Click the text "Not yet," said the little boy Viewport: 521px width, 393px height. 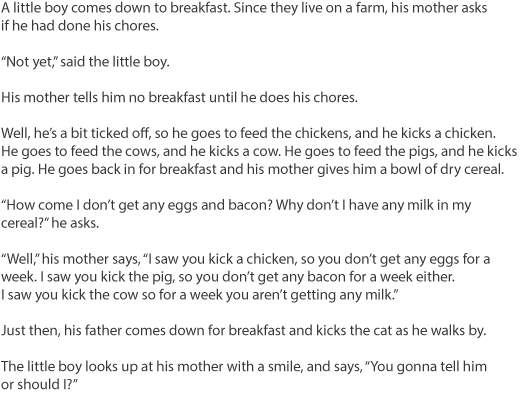85,62
